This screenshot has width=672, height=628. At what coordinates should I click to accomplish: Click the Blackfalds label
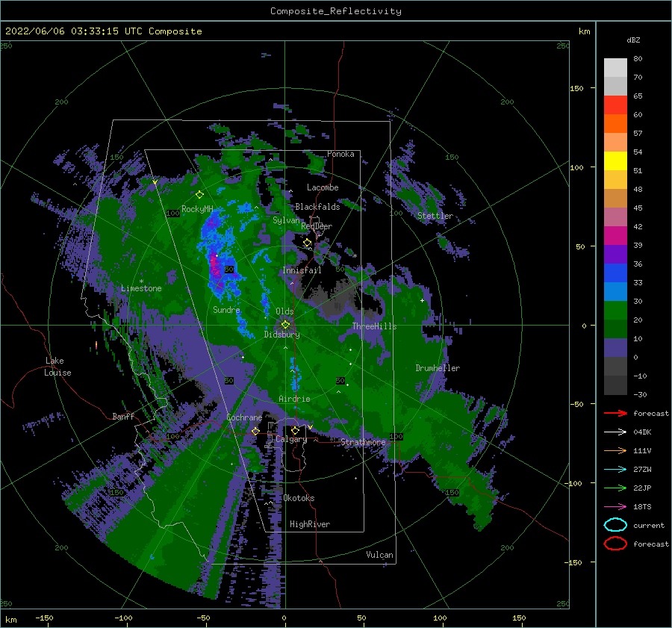(317, 207)
